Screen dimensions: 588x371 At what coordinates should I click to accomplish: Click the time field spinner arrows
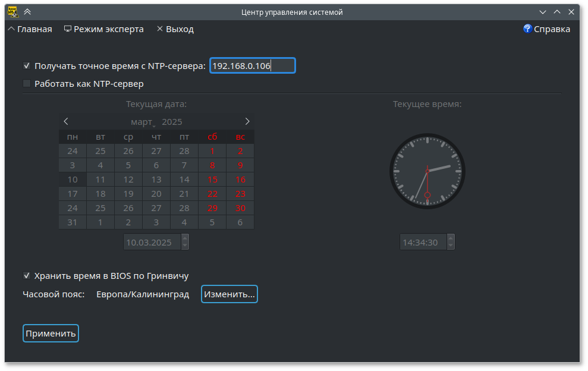[450, 242]
